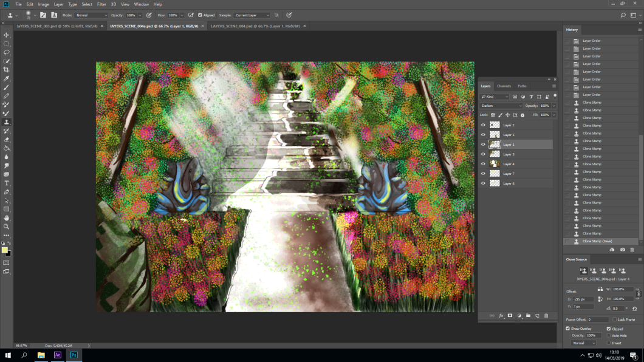Open the brush Mode dropdown
644x362 pixels.
(91, 15)
